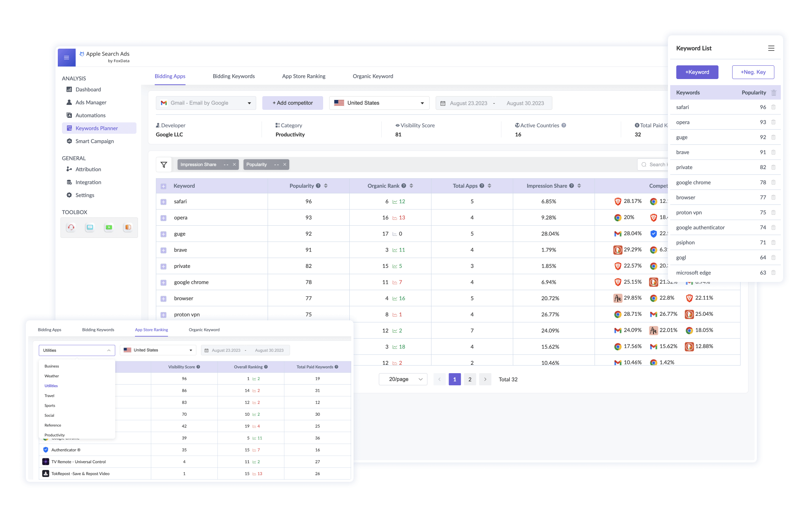Open the green video toolbox icon

[x=109, y=227]
